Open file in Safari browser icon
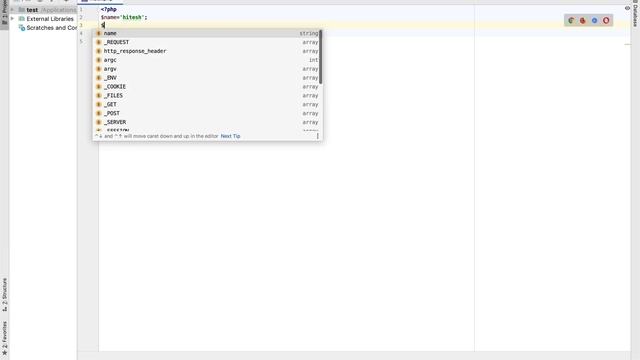The height and width of the screenshot is (360, 640). 594,20
